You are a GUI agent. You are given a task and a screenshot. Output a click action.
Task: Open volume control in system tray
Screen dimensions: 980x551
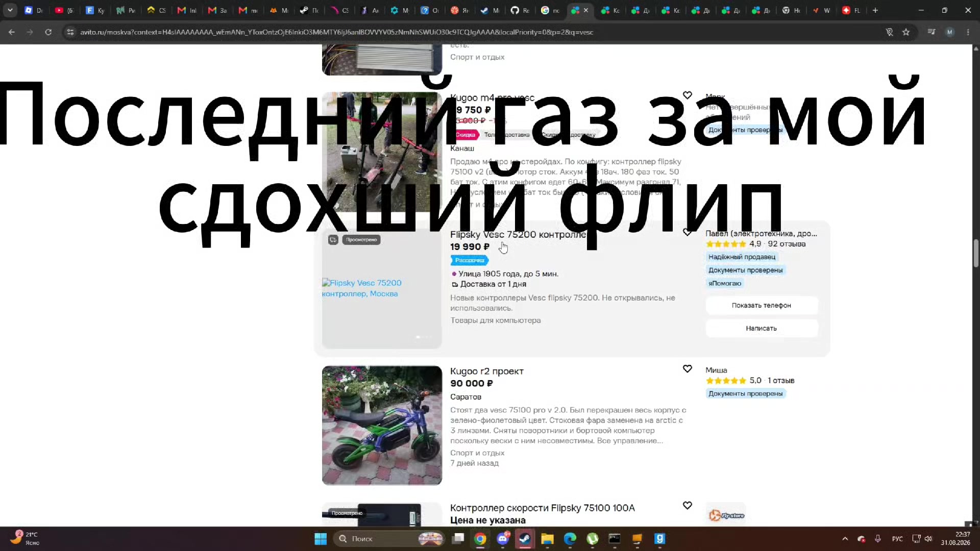click(x=928, y=539)
